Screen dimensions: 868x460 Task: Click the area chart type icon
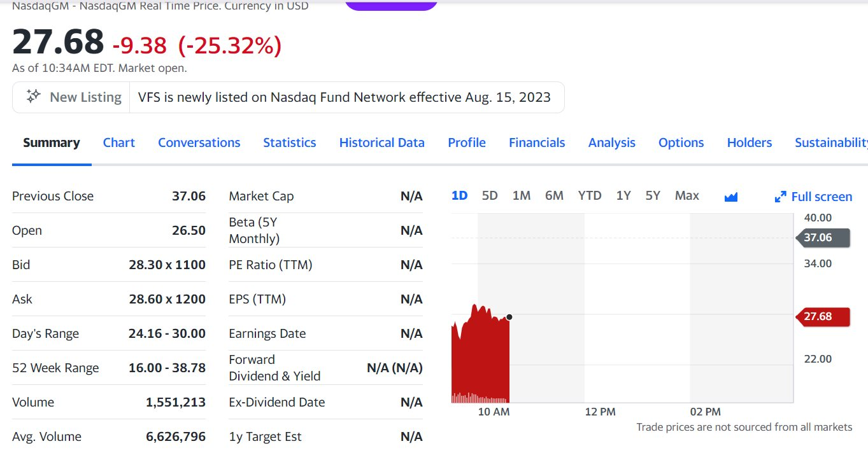731,197
